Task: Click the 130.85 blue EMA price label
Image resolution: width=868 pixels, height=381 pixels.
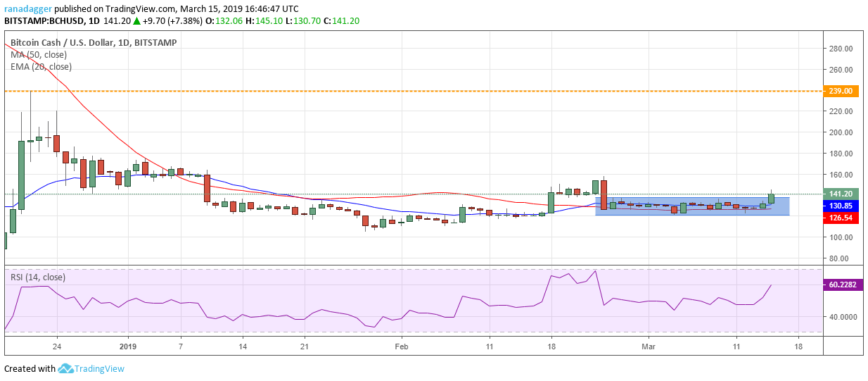Action: click(840, 206)
